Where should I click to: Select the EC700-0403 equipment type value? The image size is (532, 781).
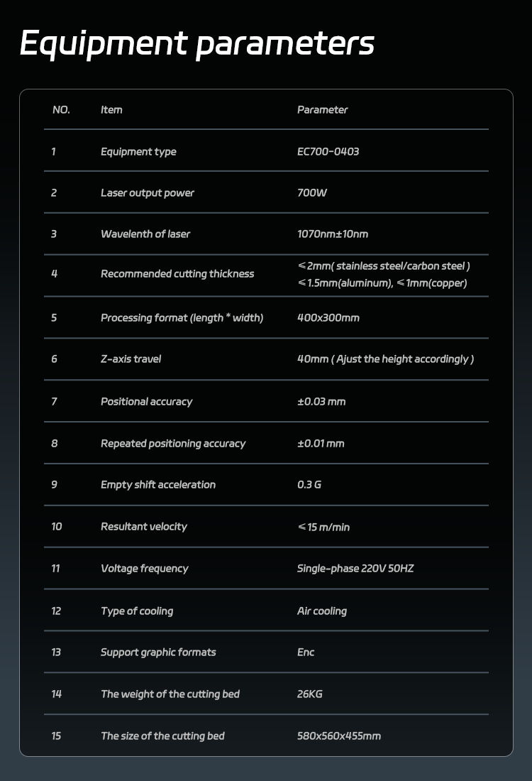coord(328,151)
